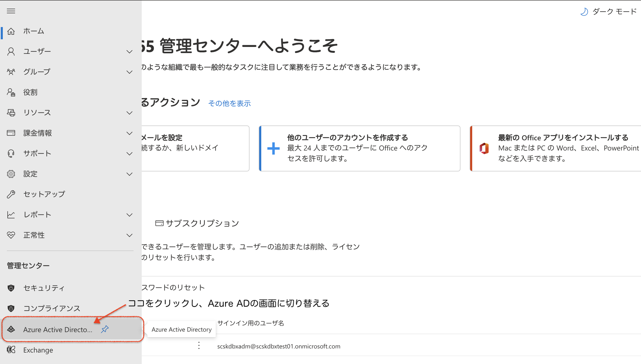
Task: Click the Home (ホーム) house icon
Action: tap(11, 31)
